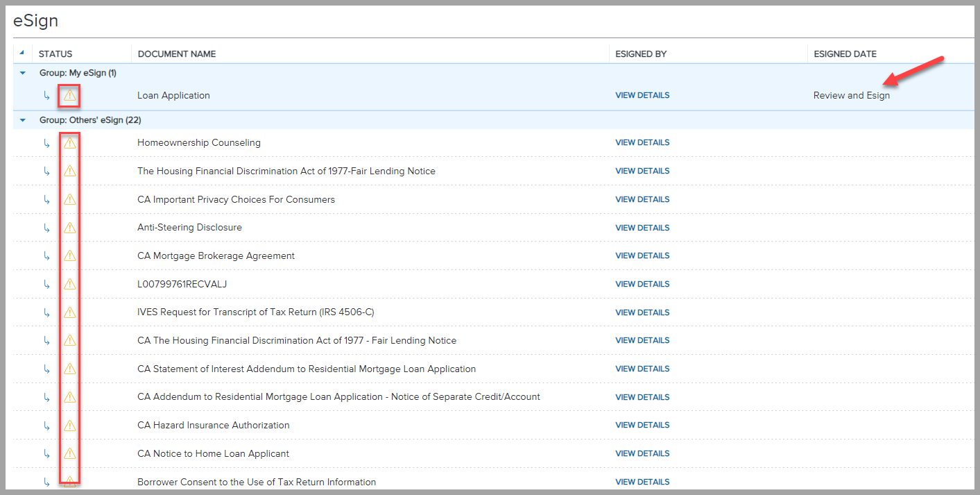The image size is (980, 495).
Task: Select the CA Statement of Interest Addendum row
Action: point(307,369)
